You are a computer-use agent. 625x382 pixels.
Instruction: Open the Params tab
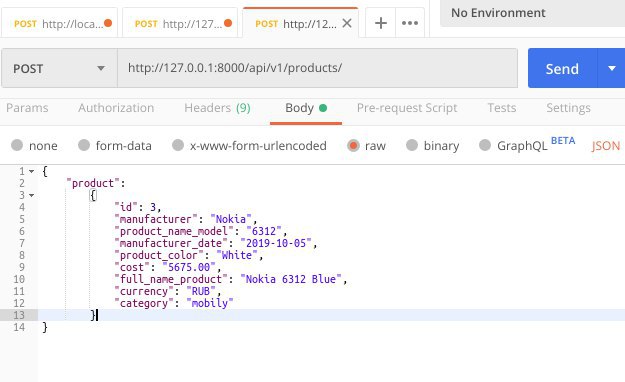[27, 108]
